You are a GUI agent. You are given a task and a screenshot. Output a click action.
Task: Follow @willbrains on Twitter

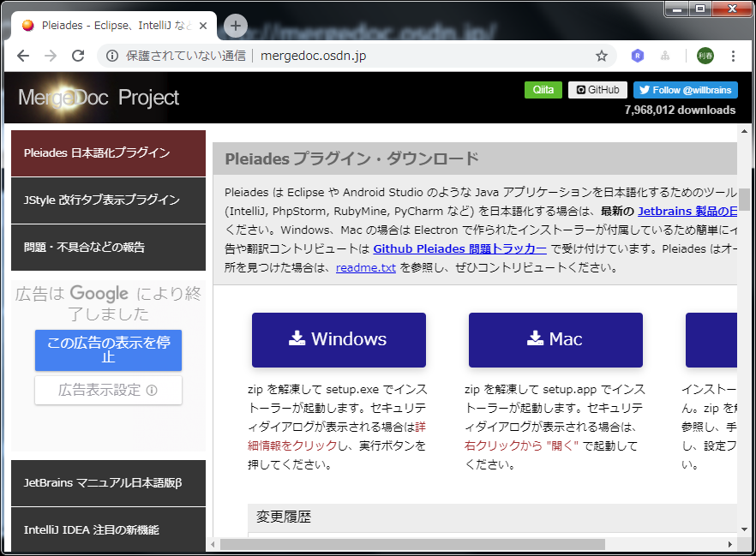pos(685,90)
